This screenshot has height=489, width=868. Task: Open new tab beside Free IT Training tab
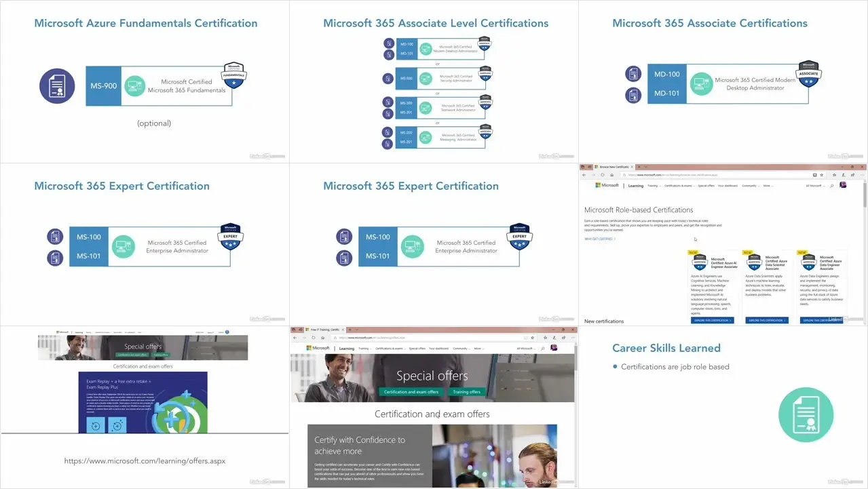coord(350,330)
